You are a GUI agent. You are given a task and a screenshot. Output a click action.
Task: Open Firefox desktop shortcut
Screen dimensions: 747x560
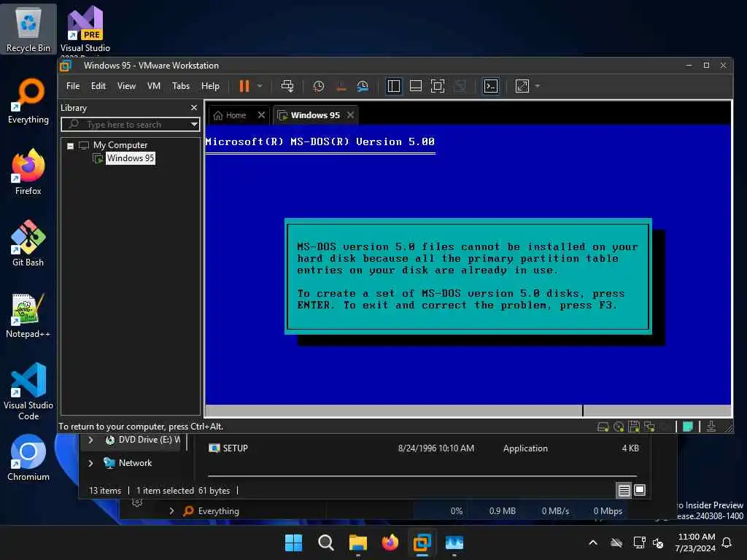pyautogui.click(x=28, y=172)
